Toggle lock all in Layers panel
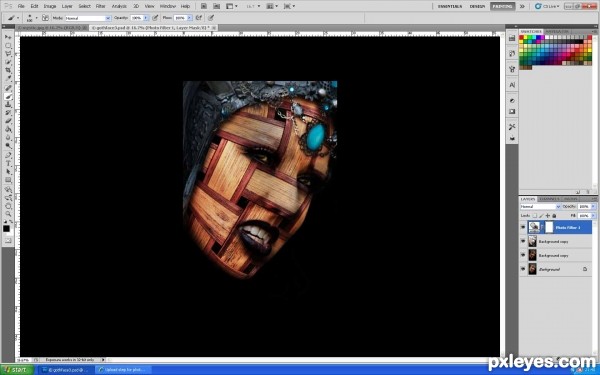Screen dimensions: 600x375 click(554, 216)
